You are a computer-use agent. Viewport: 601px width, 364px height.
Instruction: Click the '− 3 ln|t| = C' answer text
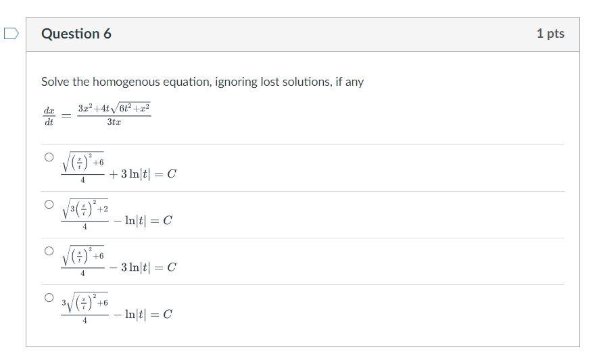coord(143,267)
